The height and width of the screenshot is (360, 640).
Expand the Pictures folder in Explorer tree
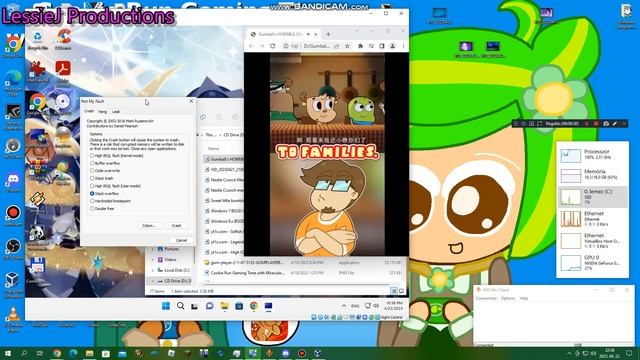pyautogui.click(x=153, y=249)
